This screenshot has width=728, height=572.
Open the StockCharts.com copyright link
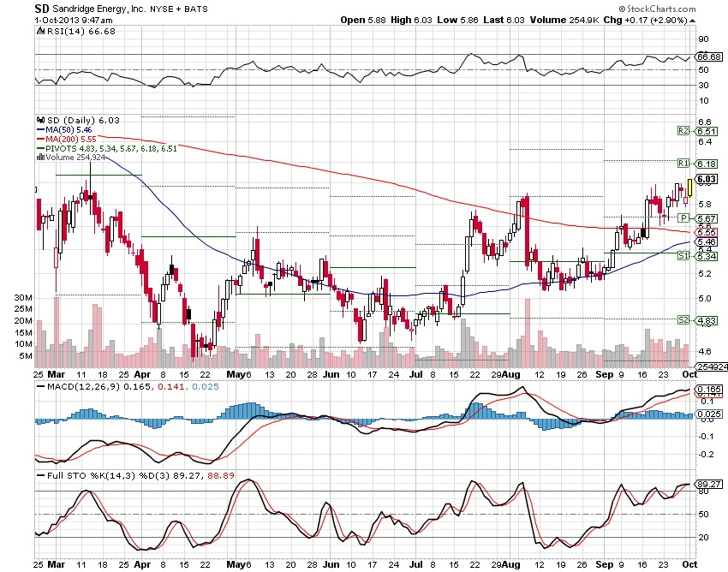tap(657, 9)
